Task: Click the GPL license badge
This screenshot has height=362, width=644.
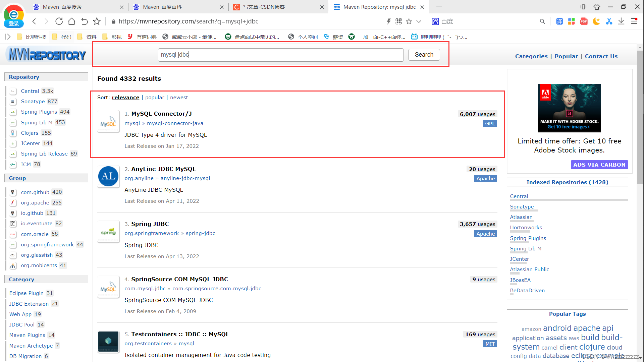Action: (x=490, y=124)
